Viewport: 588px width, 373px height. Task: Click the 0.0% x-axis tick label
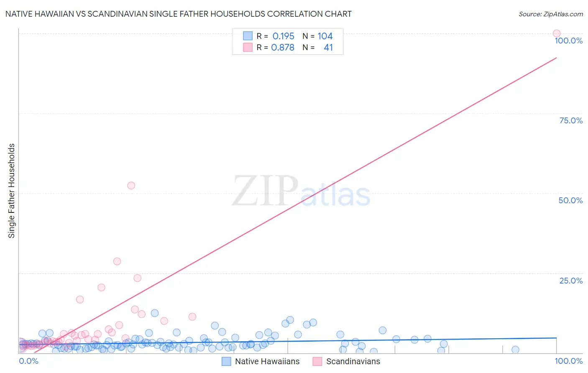[x=29, y=361]
